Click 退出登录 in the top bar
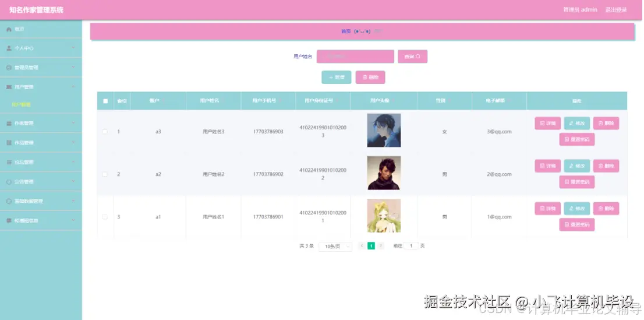 [x=616, y=9]
